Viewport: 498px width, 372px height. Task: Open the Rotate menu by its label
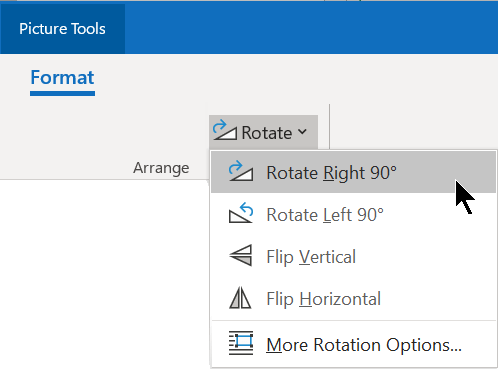[267, 133]
